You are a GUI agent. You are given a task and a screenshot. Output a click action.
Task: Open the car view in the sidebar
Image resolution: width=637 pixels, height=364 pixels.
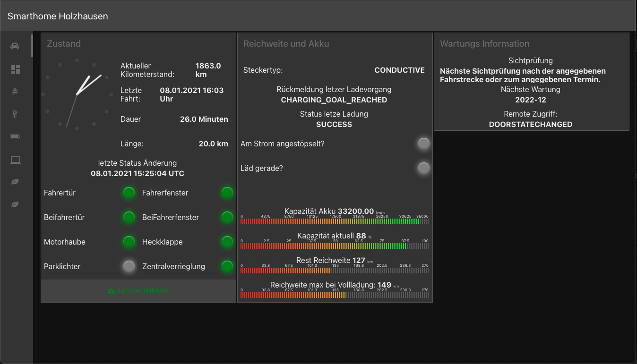click(x=15, y=46)
